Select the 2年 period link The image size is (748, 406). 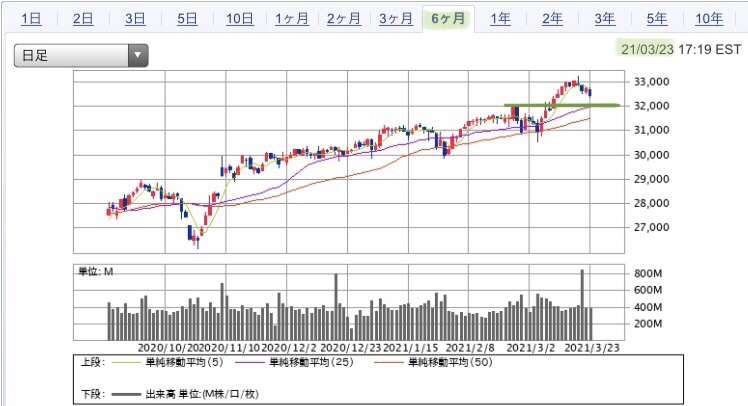point(552,19)
